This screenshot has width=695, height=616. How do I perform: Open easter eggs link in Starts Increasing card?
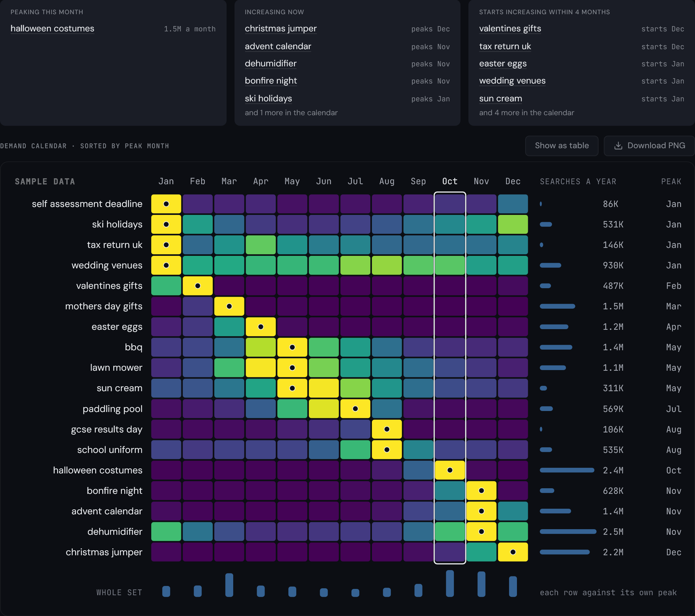pyautogui.click(x=503, y=63)
